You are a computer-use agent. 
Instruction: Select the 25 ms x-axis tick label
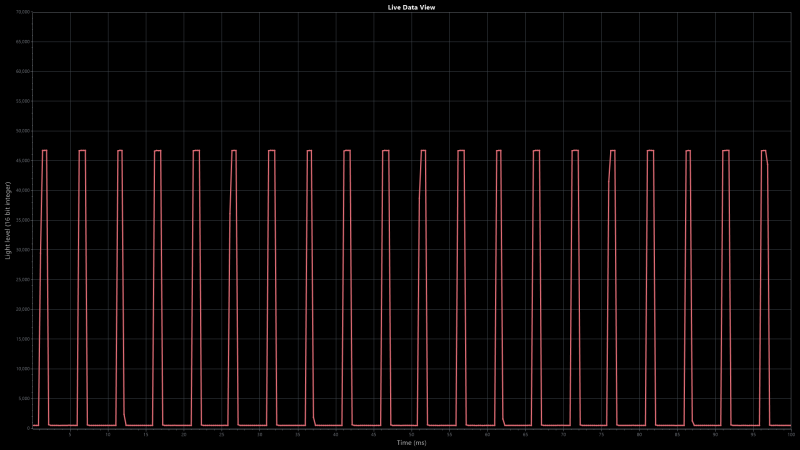click(221, 434)
